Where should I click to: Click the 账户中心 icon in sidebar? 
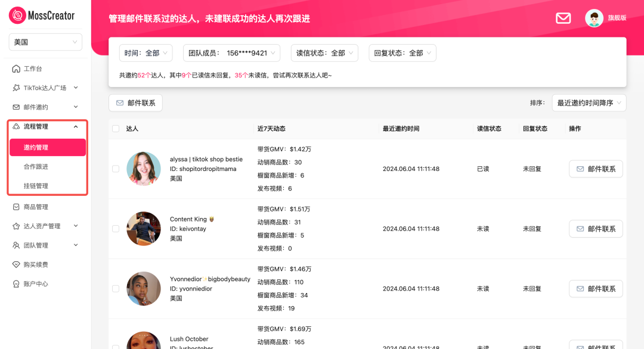pos(17,284)
